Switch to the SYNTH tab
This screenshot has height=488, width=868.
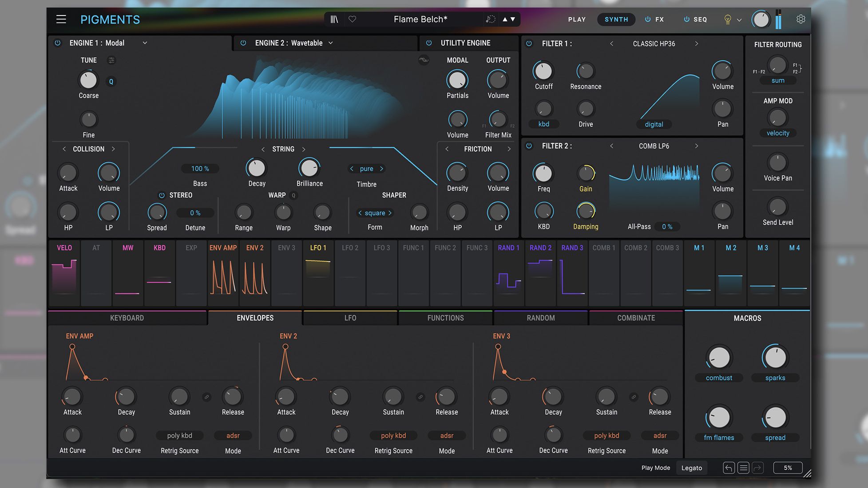pyautogui.click(x=616, y=19)
